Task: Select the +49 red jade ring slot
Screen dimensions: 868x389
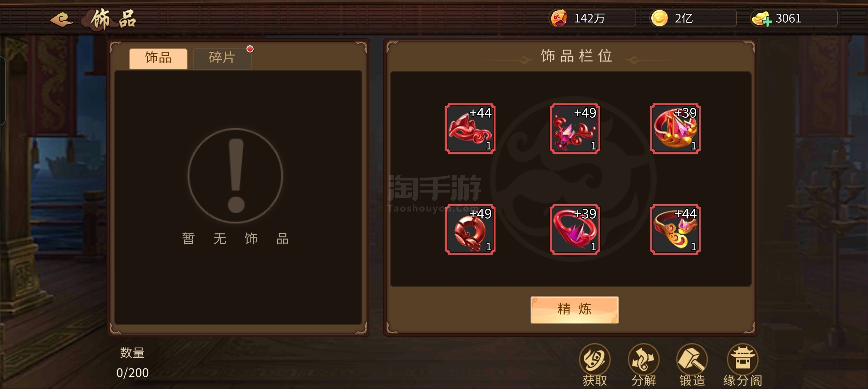Action: pos(470,229)
